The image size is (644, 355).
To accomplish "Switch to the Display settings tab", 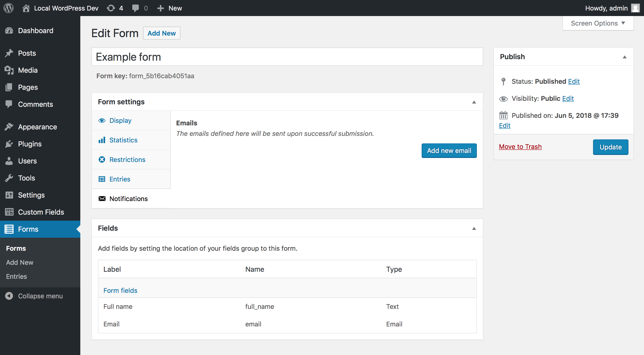I will click(x=120, y=121).
